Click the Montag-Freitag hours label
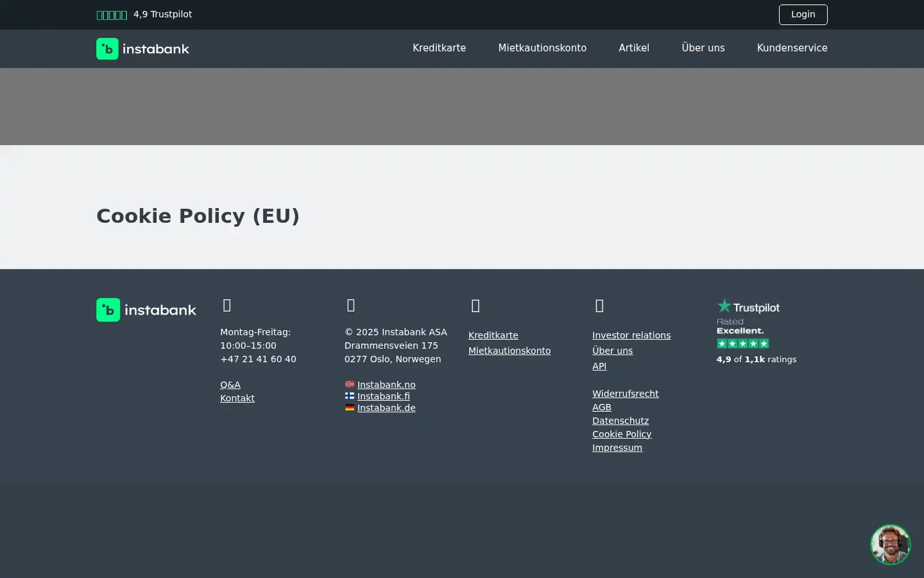Image resolution: width=924 pixels, height=578 pixels. [255, 332]
